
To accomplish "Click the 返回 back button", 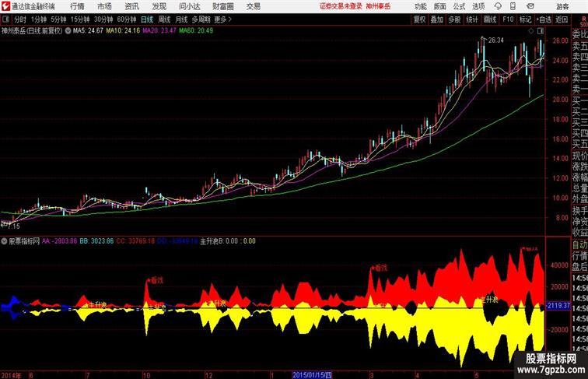I will [562, 19].
